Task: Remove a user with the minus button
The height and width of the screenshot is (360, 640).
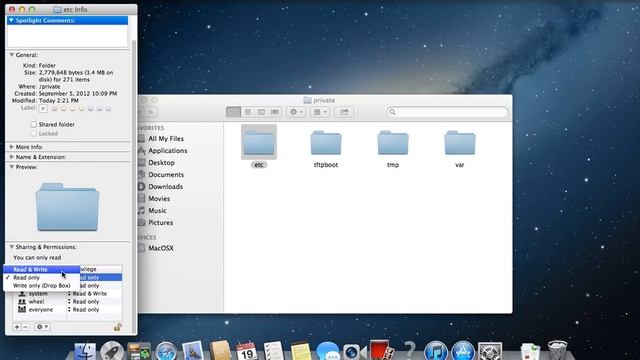Action: tap(25, 327)
